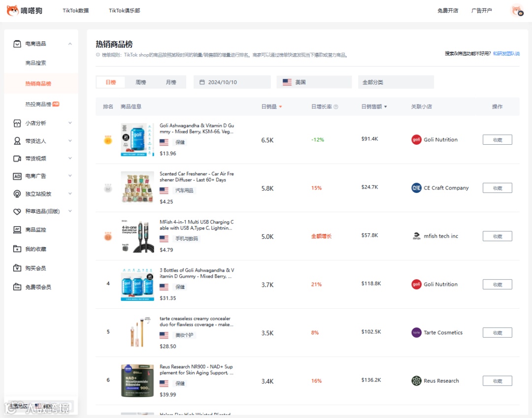Click 收藏 button for Scented Car Freshener

coord(498,188)
